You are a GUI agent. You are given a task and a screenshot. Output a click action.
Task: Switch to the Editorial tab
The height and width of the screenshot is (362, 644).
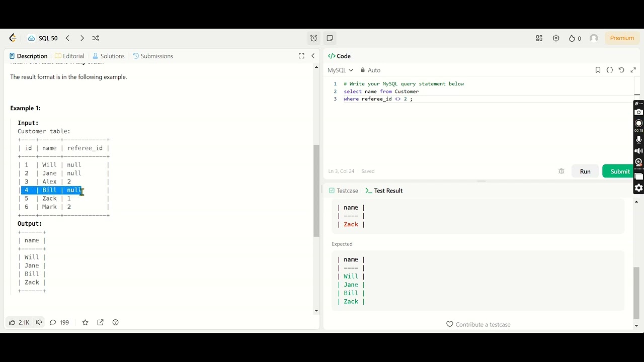69,56
